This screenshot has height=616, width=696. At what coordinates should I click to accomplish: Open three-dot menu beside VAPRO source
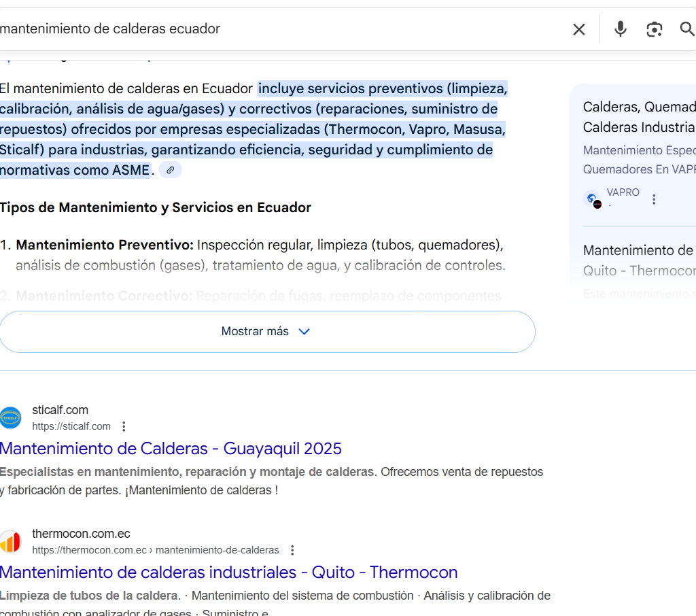tap(654, 199)
